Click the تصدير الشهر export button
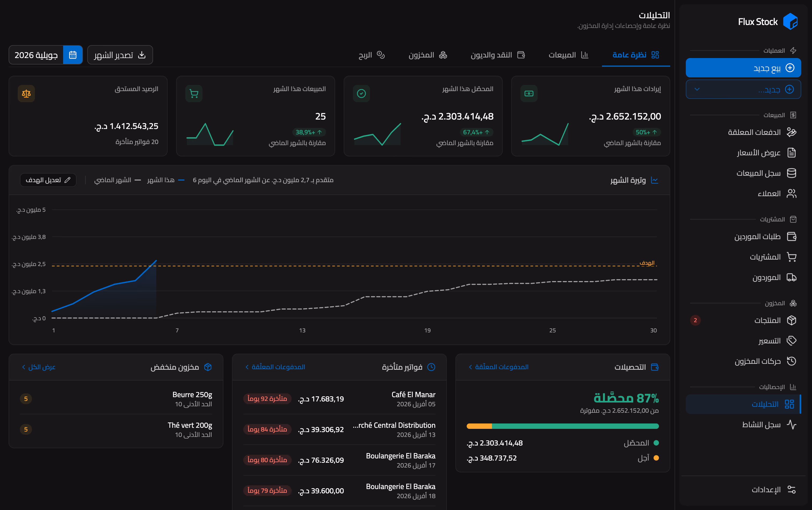The height and width of the screenshot is (510, 812). pos(120,55)
